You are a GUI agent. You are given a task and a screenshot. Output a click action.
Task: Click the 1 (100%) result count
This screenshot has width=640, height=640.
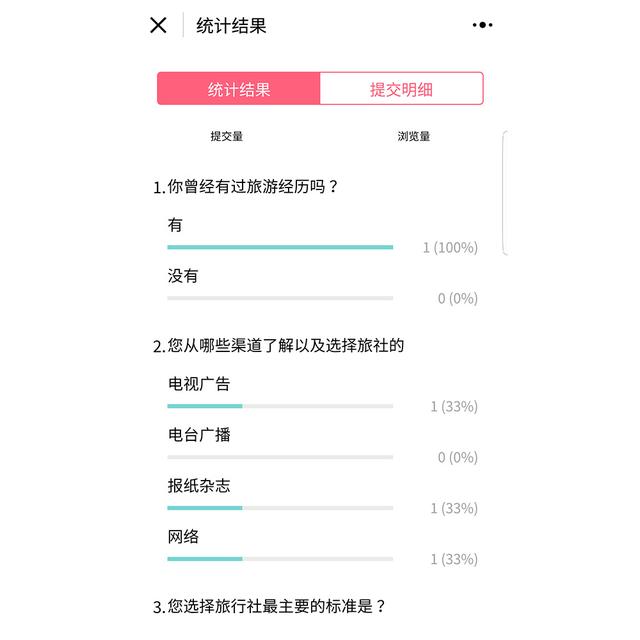pos(450,247)
